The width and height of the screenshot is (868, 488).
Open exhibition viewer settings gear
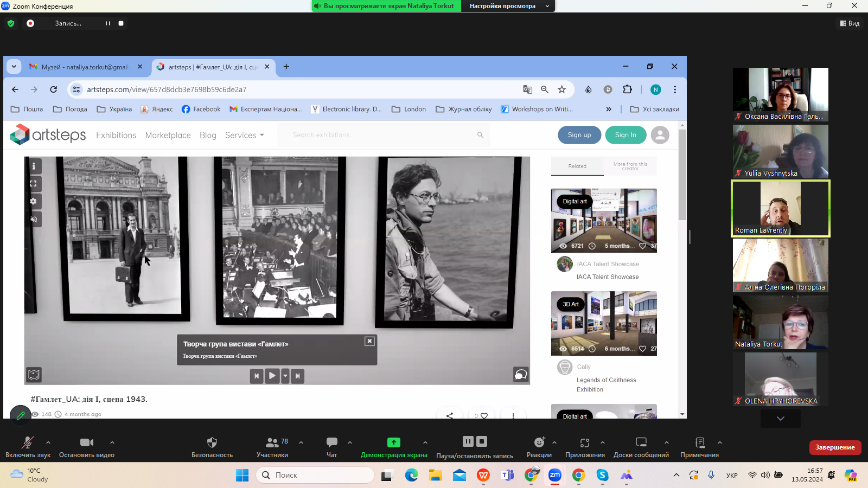point(34,202)
